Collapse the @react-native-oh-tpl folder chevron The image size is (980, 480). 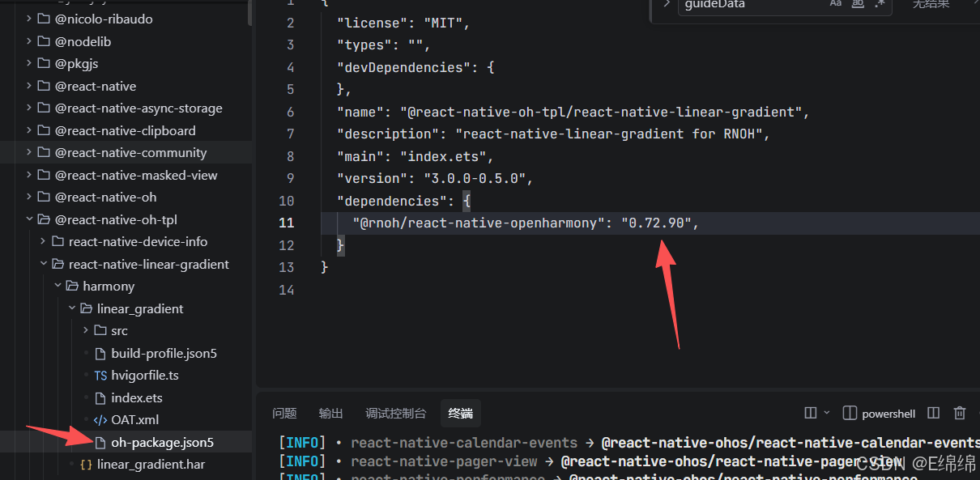tap(29, 219)
